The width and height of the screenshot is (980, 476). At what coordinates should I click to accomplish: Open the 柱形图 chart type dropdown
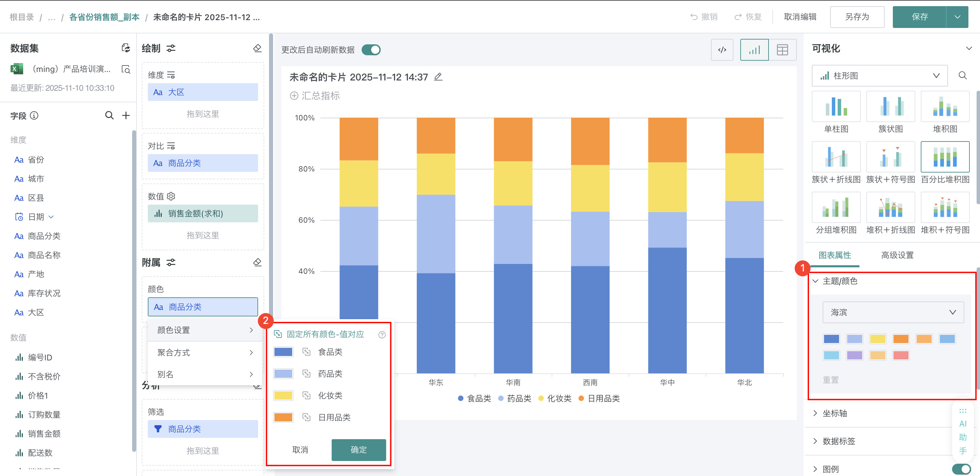tap(879, 75)
